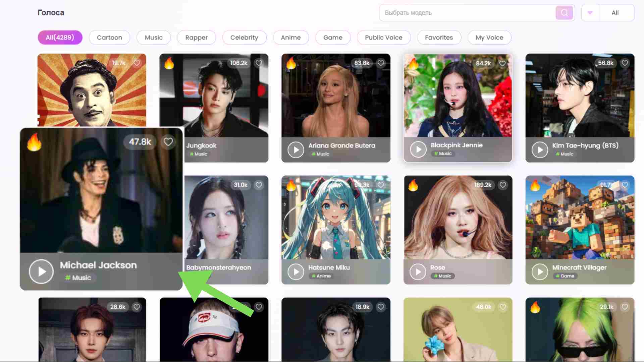The height and width of the screenshot is (362, 644).
Task: Favorite the Michael Jackson voice with the heart
Action: click(168, 142)
